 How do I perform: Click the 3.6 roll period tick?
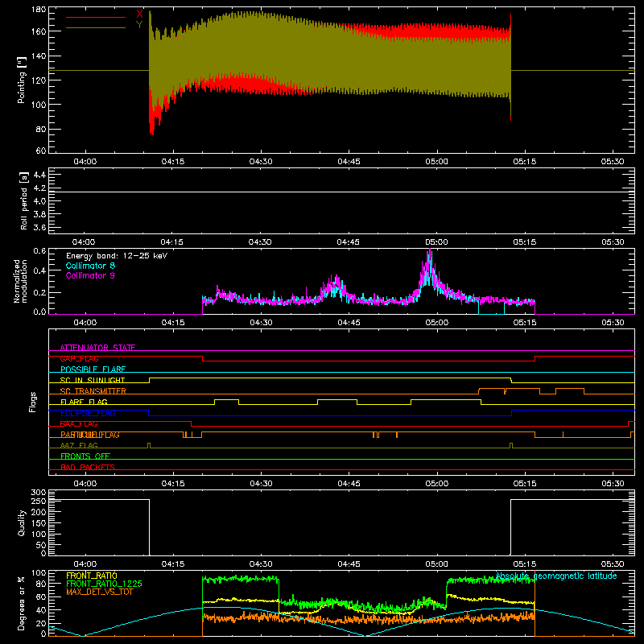click(x=39, y=228)
